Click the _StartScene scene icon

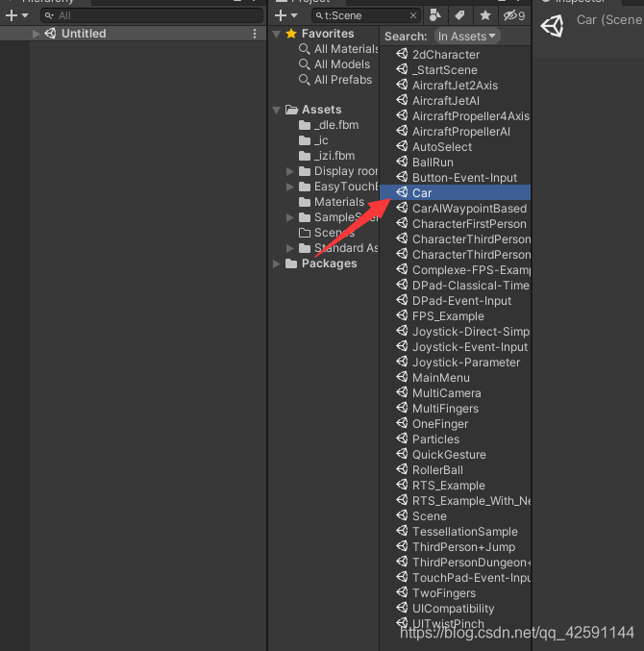pos(402,69)
